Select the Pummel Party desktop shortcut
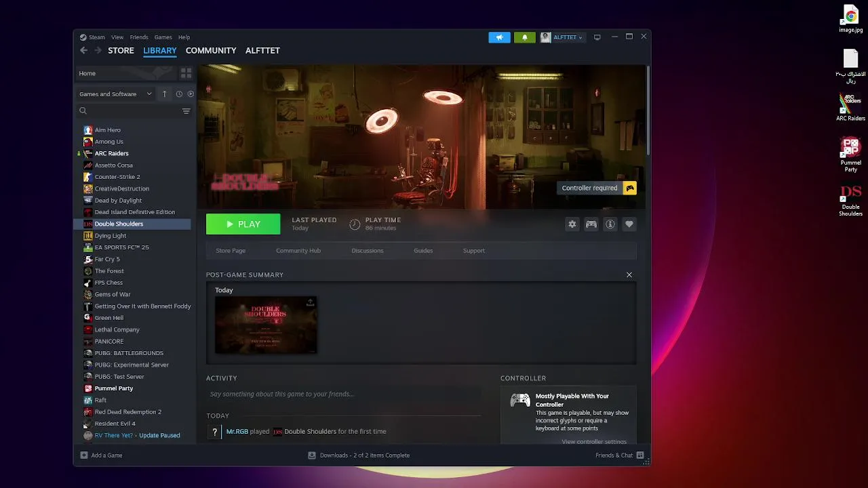Viewport: 868px width, 488px height. coord(851,155)
